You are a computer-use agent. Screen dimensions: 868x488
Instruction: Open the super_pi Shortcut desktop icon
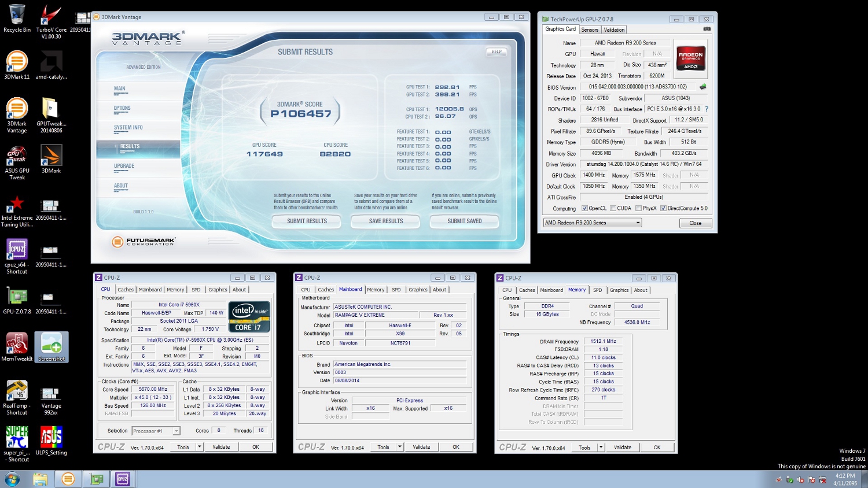(x=17, y=444)
